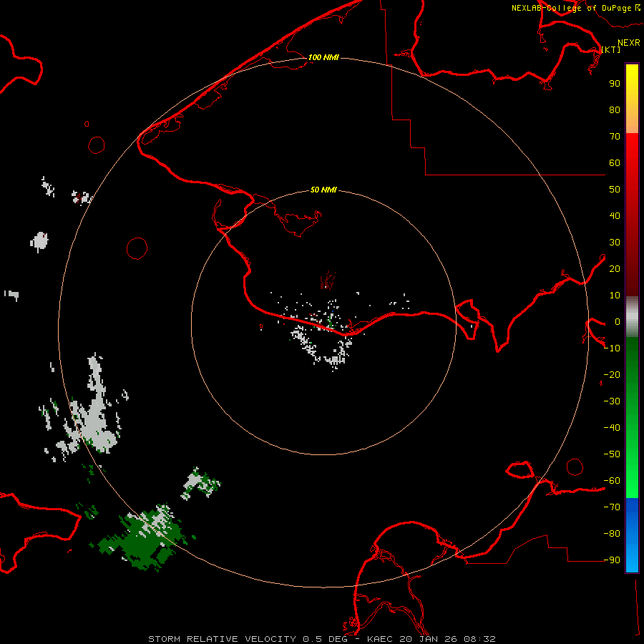The width and height of the screenshot is (644, 644).
Task: Click the positive 40 scale value
Action: pos(615,215)
